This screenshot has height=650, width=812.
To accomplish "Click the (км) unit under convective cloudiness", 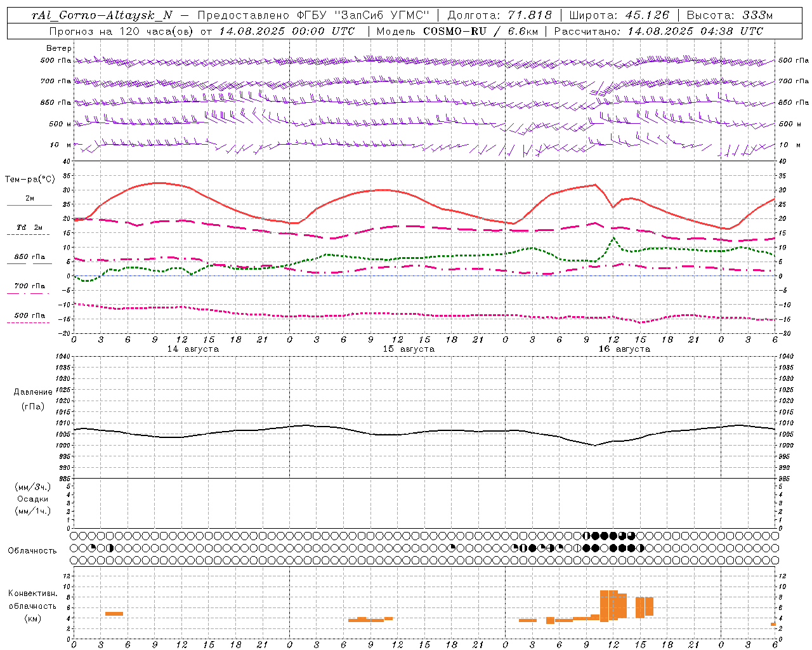I will (33, 618).
